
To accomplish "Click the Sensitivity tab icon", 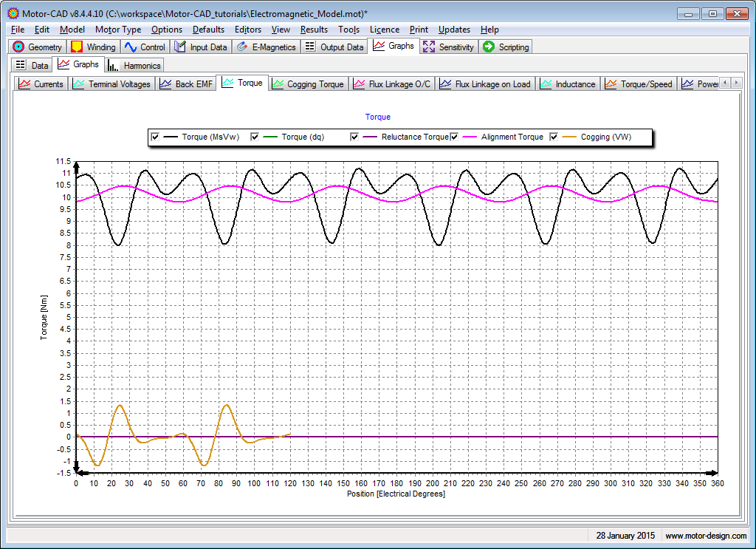I will pos(429,47).
